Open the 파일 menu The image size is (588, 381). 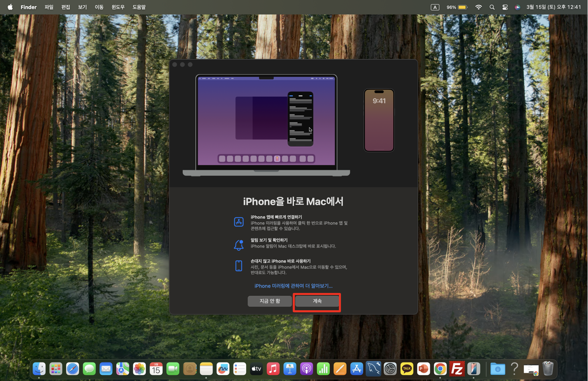[x=49, y=7]
